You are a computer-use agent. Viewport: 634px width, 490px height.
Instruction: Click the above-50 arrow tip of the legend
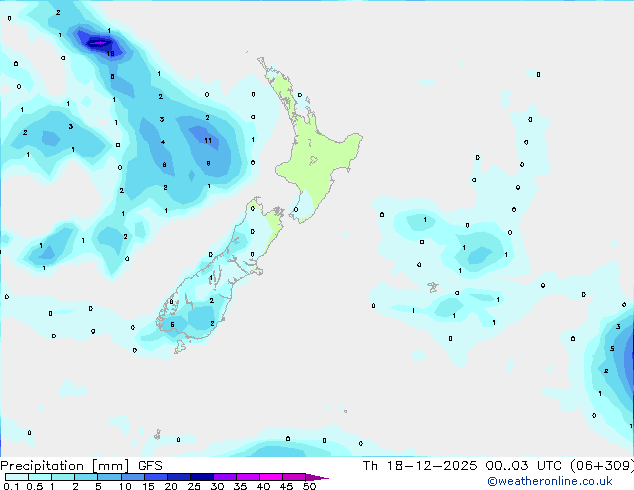point(317,477)
